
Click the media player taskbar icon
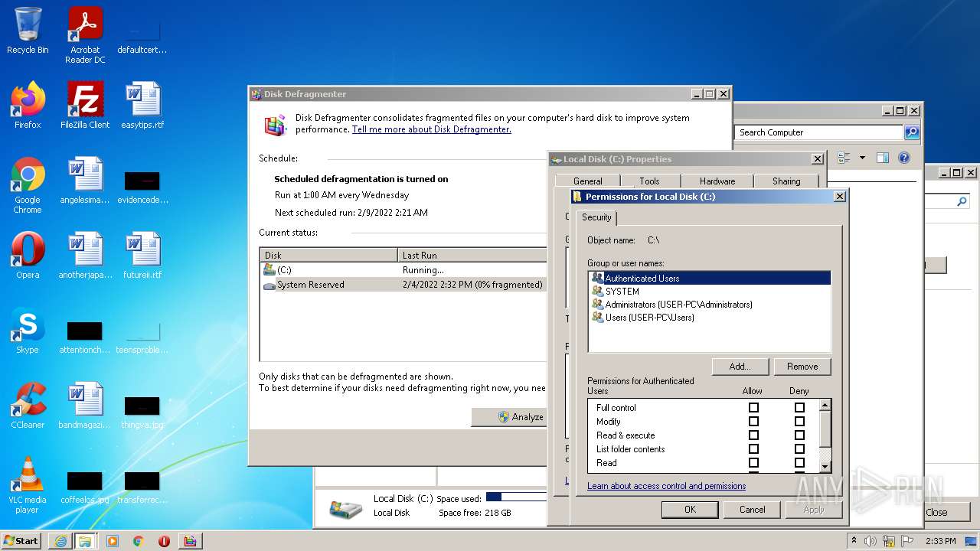(x=113, y=541)
